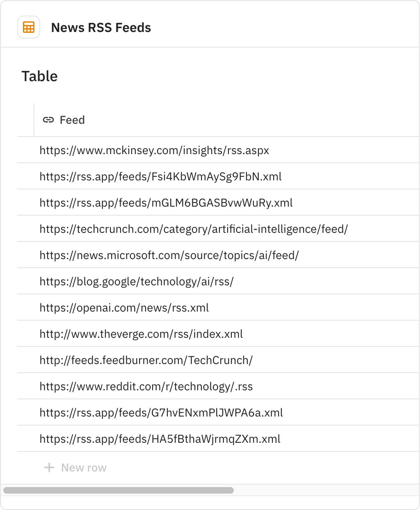Click the Microsoft AI news feed link

[169, 255]
